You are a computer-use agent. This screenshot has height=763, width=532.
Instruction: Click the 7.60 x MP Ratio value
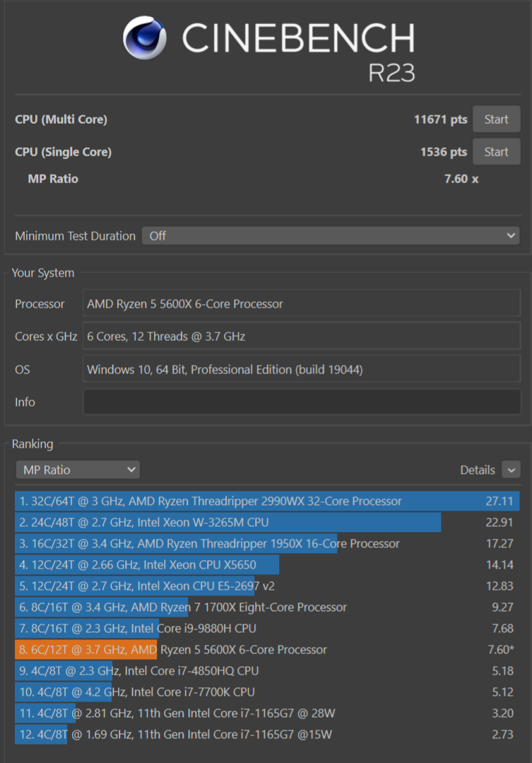(461, 179)
